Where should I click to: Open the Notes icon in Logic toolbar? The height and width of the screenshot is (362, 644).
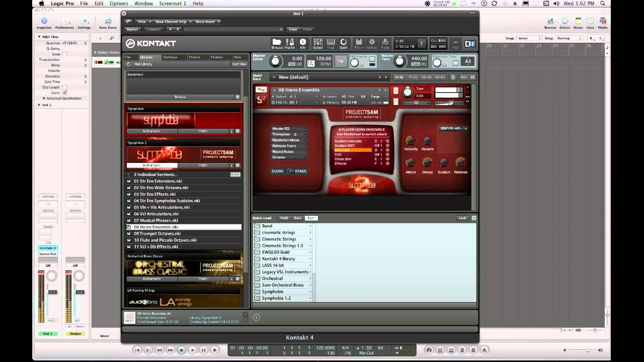tap(579, 23)
